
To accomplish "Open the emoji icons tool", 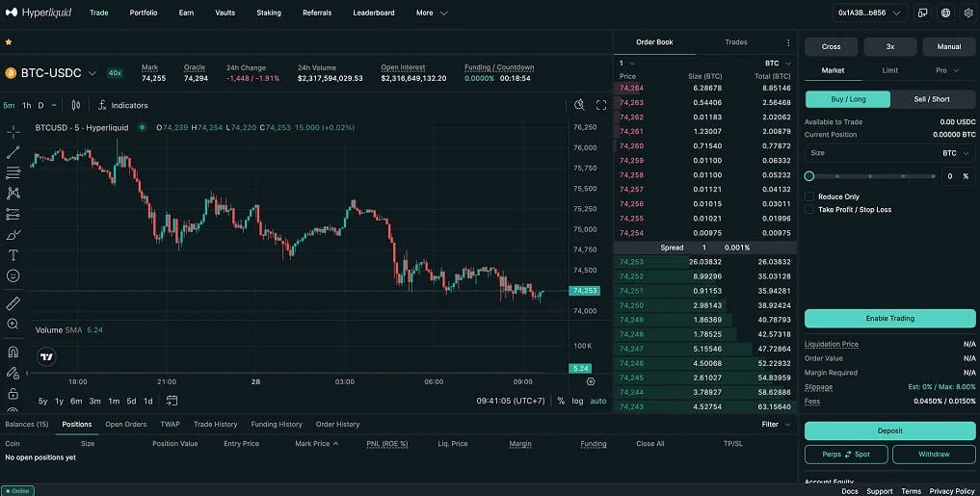I will pyautogui.click(x=13, y=275).
